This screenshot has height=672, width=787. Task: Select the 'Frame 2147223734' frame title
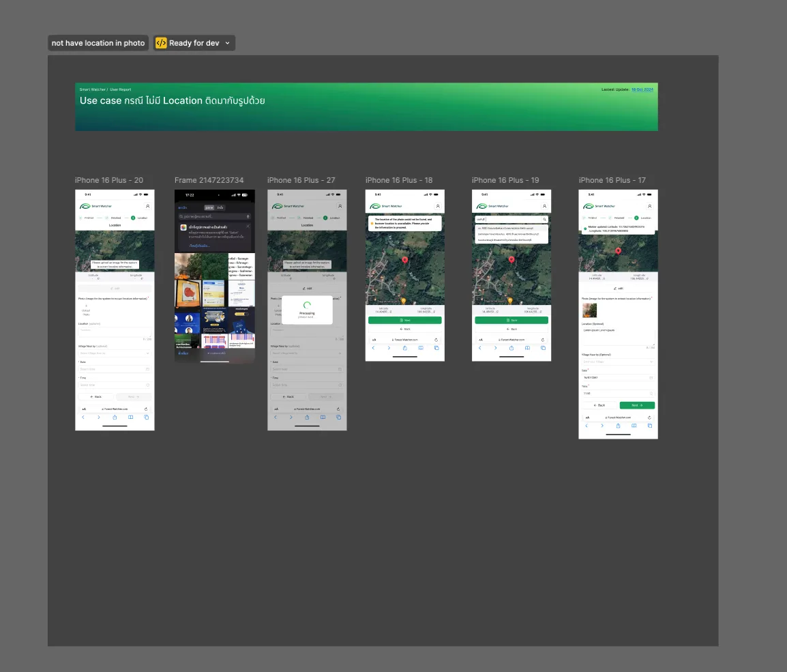pyautogui.click(x=209, y=180)
